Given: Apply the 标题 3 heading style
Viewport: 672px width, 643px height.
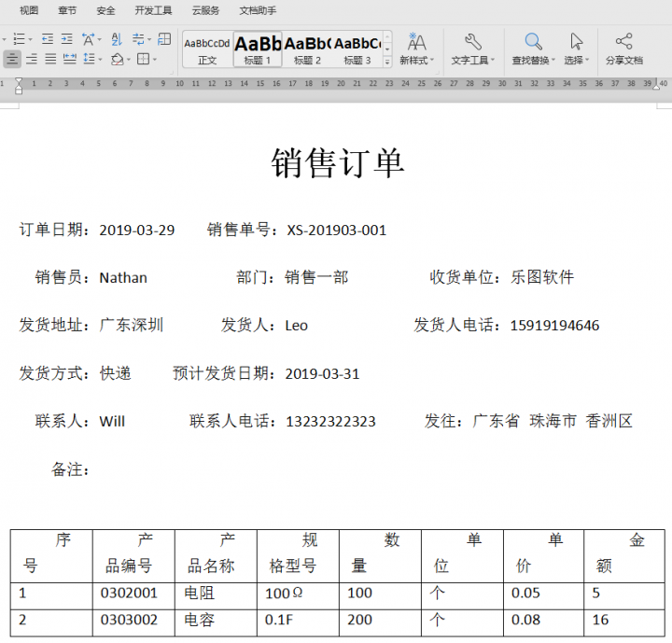Looking at the screenshot, I should pyautogui.click(x=357, y=49).
